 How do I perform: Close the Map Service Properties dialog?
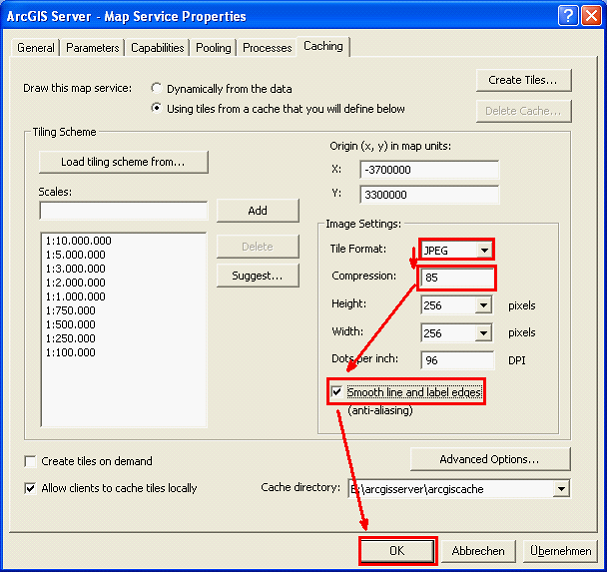(592, 16)
